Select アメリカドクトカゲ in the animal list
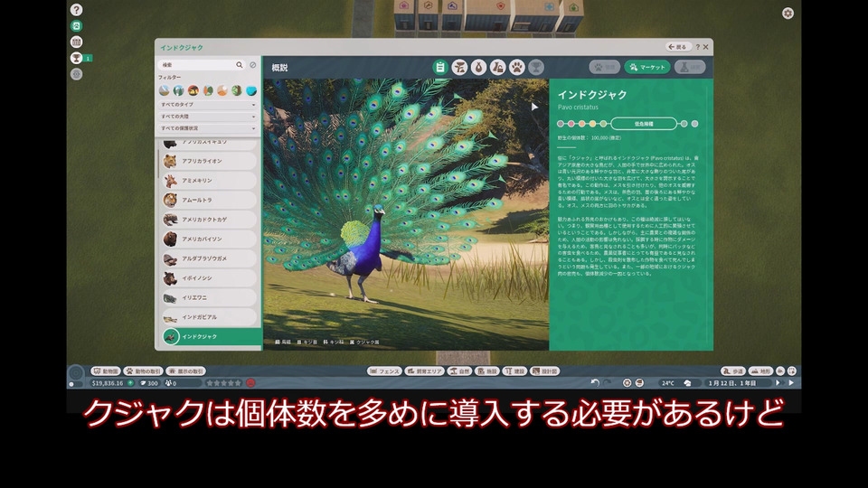Screen dimensions: 868x488 point(210,220)
